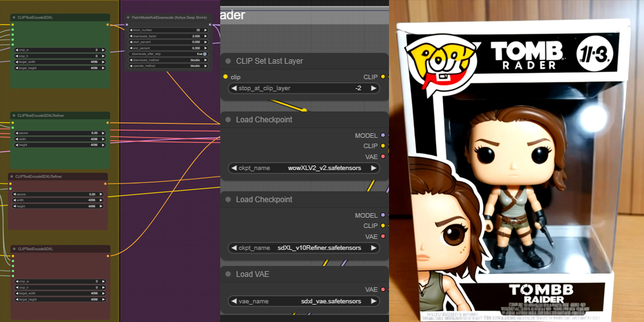Click VAE output slot of wowXLV2 checkpoint node
The image size is (644, 322).
pos(383,156)
